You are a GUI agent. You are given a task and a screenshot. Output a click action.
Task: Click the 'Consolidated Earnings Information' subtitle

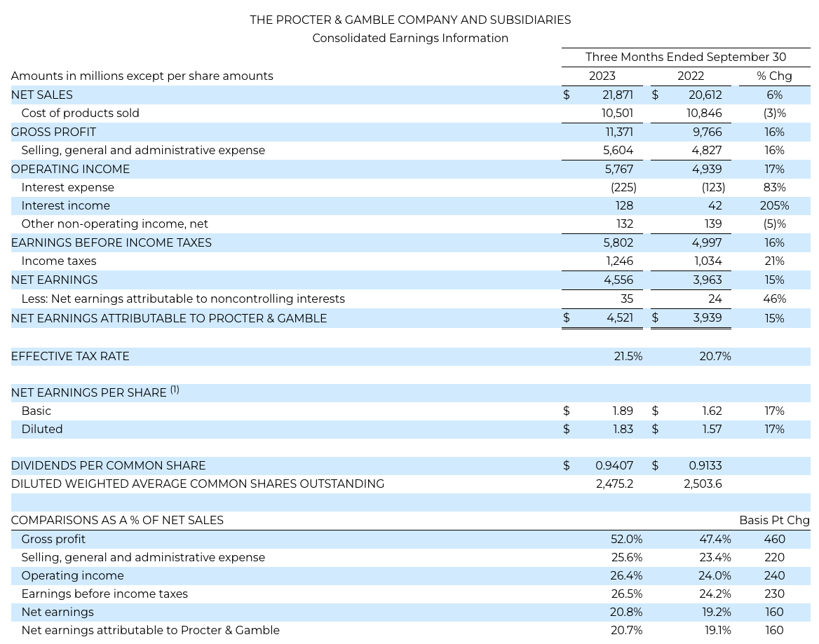[410, 38]
